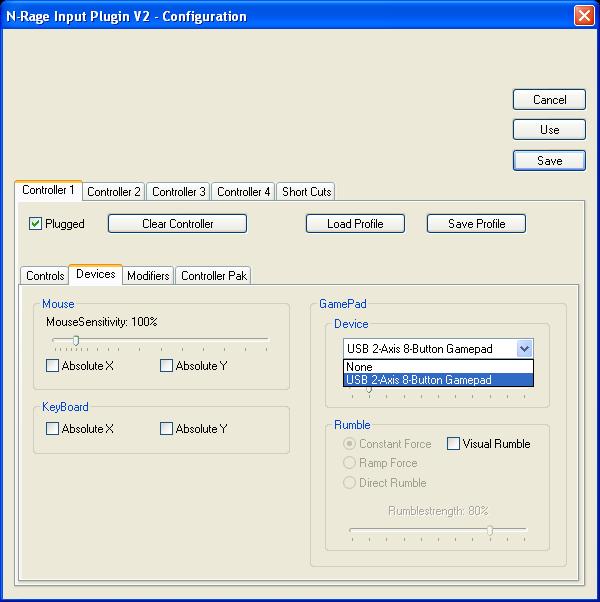Switch to the Controller 1 tab
Image resolution: width=600 pixels, height=602 pixels.
(x=48, y=190)
